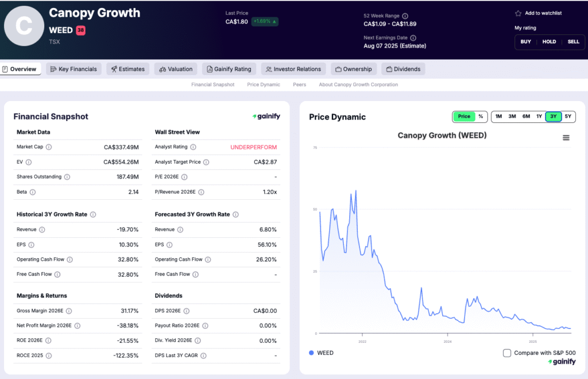The height and width of the screenshot is (379, 588).
Task: Jump to Financial Snapshot section link
Action: [212, 85]
